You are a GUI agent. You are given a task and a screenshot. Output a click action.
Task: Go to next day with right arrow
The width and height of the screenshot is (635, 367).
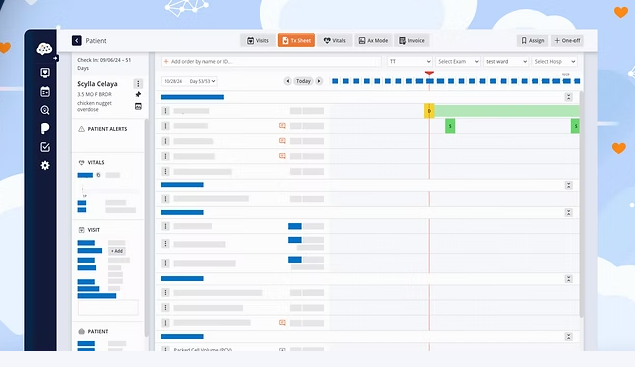(x=319, y=81)
